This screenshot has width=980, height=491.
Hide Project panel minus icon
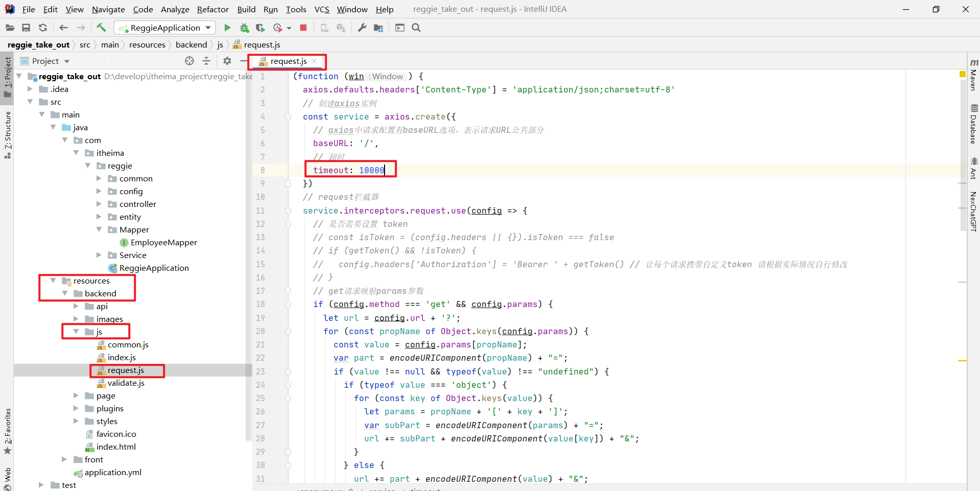[244, 61]
